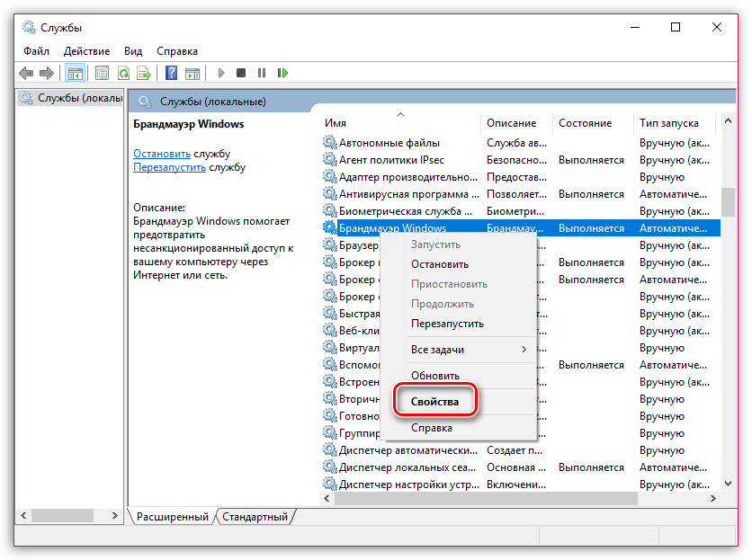This screenshot has width=752, height=560.
Task: Click gear icon of Диспетчер автоматических подключений
Action: [329, 450]
